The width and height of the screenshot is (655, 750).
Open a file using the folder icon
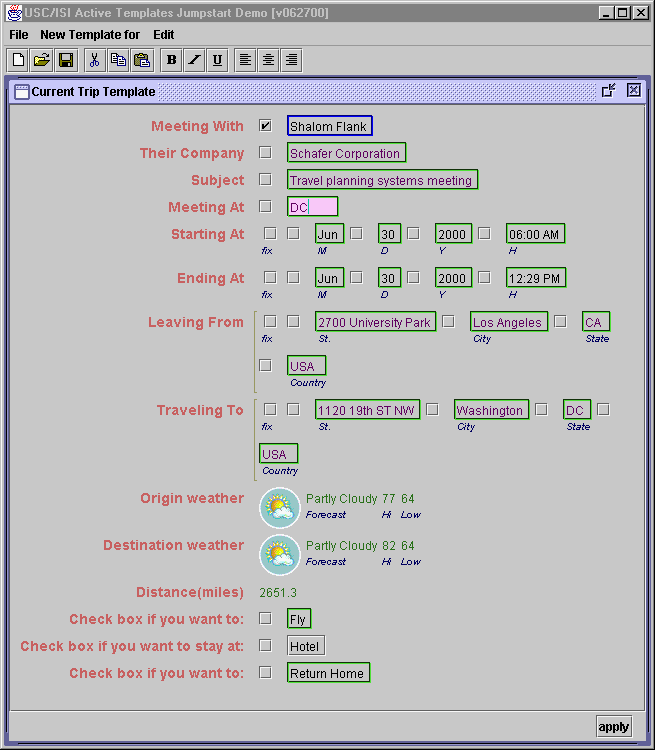pos(42,60)
